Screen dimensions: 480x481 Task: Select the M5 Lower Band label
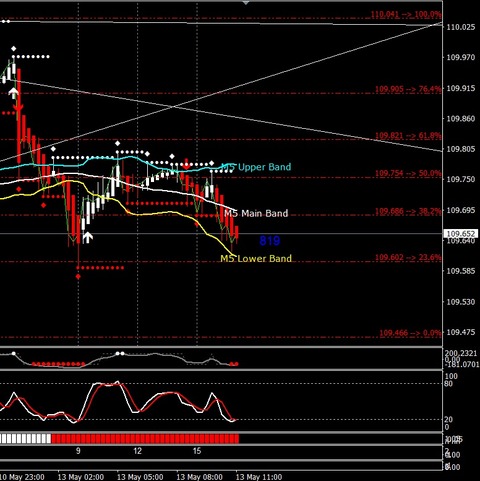[x=256, y=258]
